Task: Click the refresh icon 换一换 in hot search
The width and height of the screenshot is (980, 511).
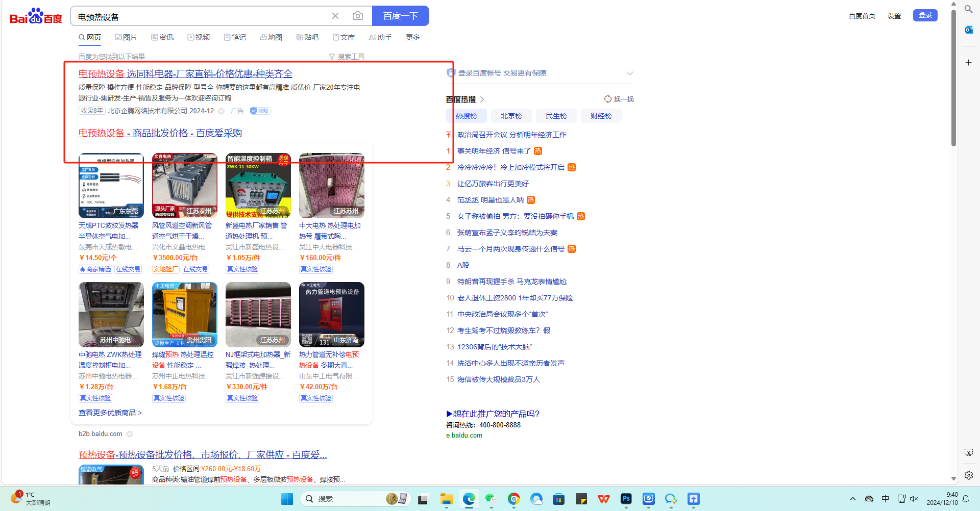Action: tap(619, 99)
